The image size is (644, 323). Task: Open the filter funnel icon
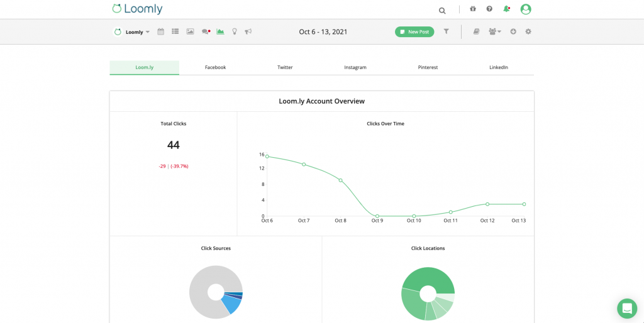coord(447,31)
